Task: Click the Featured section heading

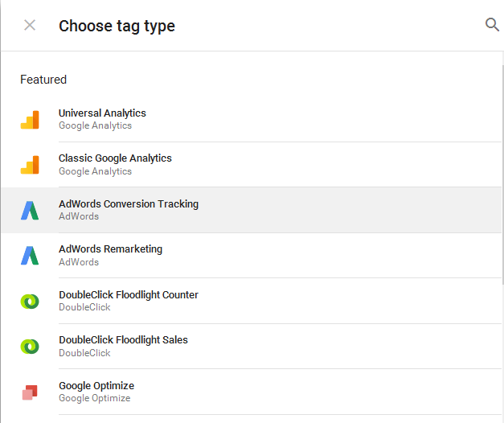Action: point(43,80)
